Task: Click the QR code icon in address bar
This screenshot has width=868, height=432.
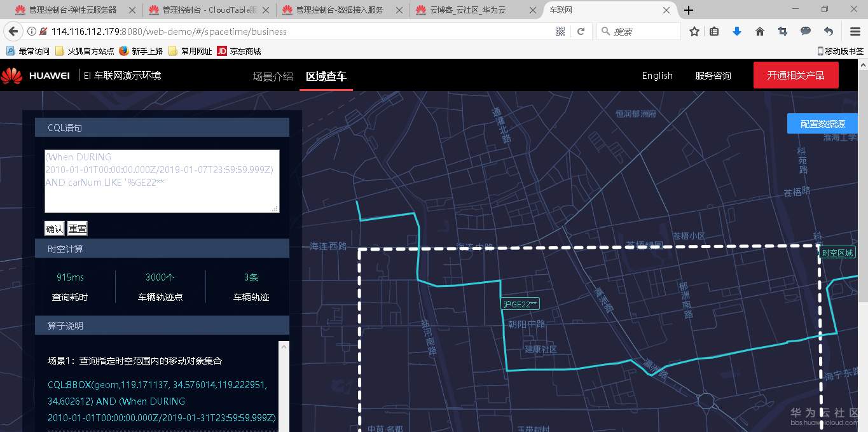Action: coord(559,31)
